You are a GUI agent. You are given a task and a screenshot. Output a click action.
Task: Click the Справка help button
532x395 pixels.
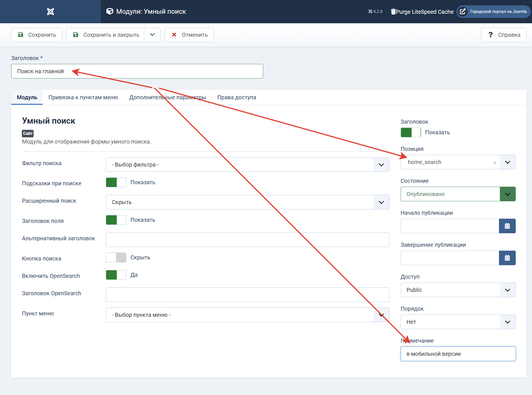503,35
